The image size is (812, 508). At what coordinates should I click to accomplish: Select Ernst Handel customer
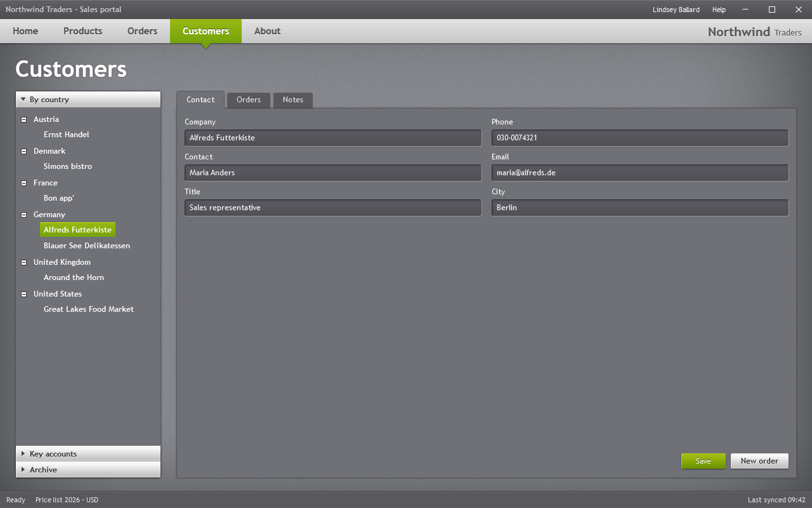tap(67, 135)
